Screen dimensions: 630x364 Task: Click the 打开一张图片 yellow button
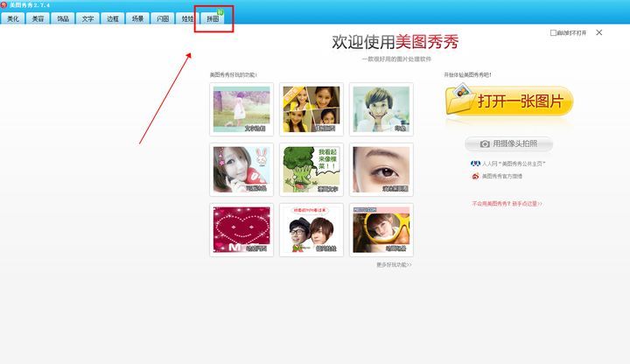pyautogui.click(x=509, y=101)
